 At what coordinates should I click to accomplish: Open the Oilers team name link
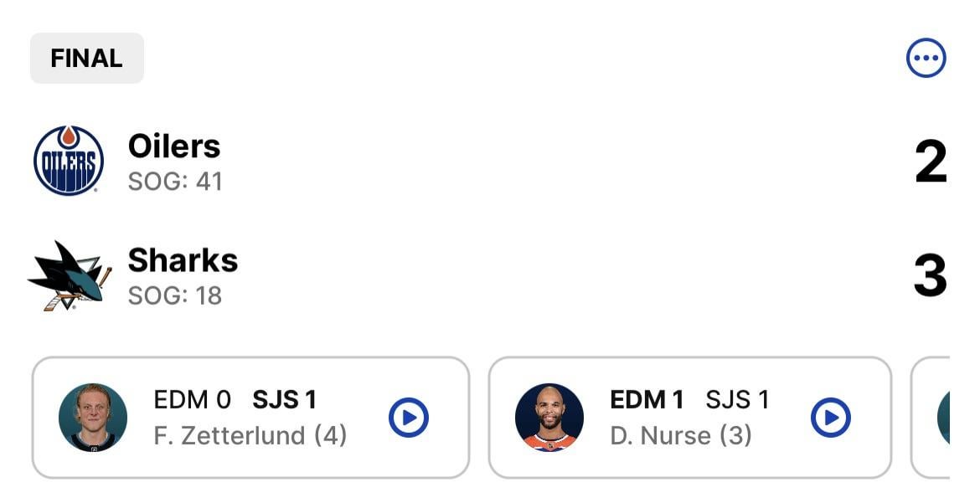point(174,146)
